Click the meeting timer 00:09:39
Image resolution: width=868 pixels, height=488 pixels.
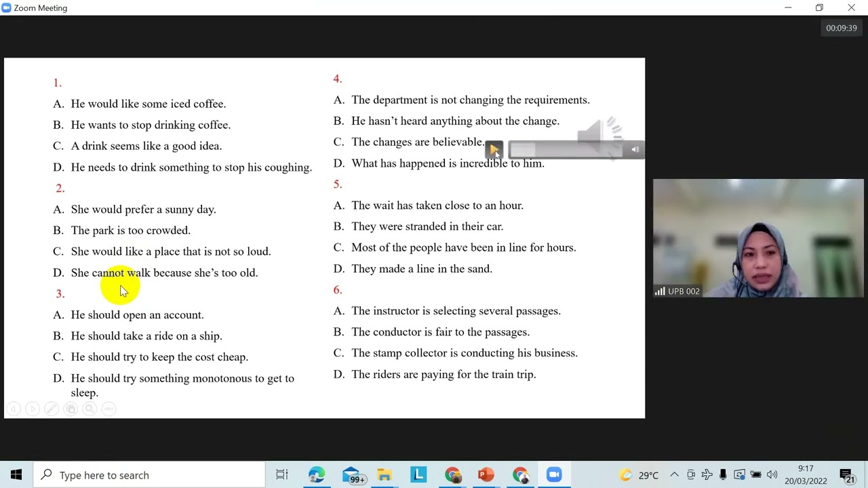tap(841, 28)
